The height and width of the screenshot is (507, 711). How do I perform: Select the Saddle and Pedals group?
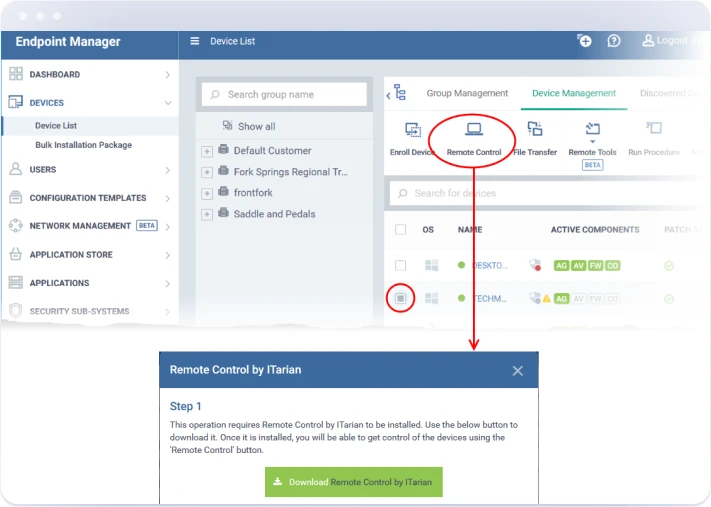274,214
